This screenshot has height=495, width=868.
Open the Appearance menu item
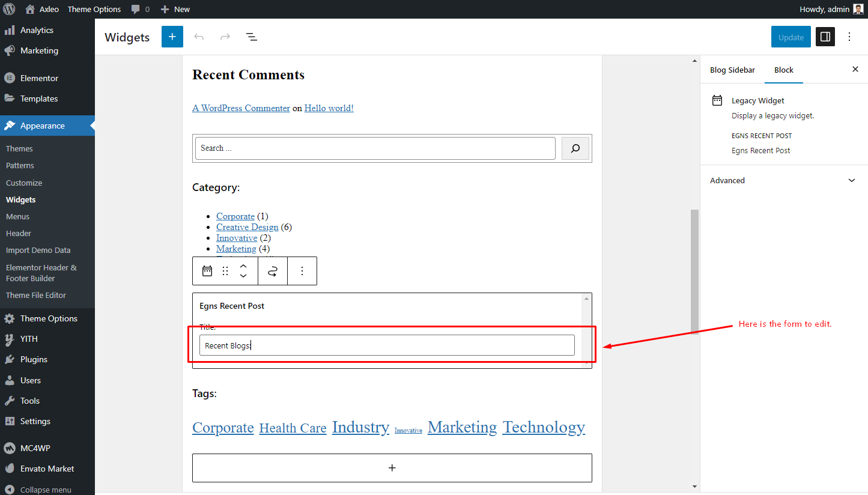click(x=47, y=126)
